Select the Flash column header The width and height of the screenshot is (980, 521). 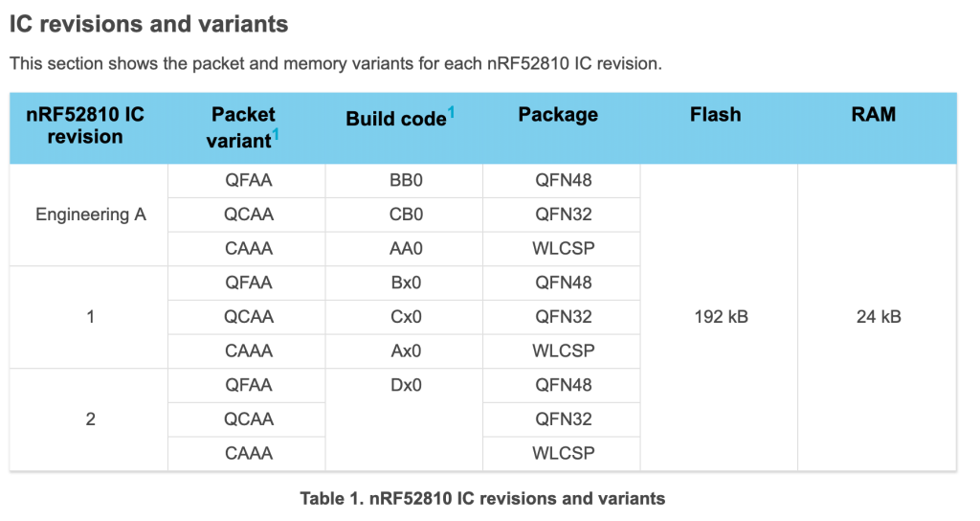point(716,115)
